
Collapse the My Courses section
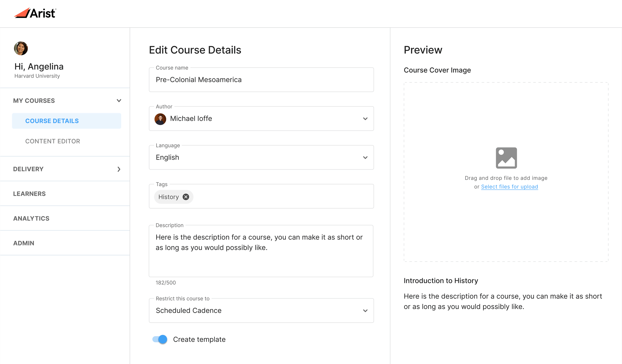(119, 100)
